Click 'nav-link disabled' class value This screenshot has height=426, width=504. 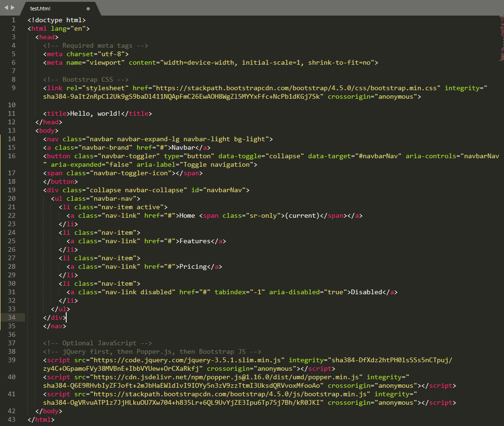138,292
